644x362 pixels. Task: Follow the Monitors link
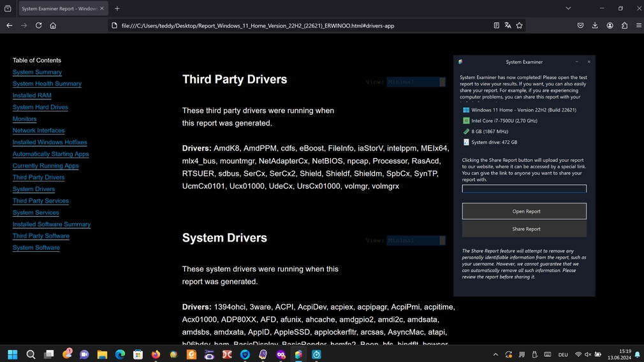tap(24, 119)
